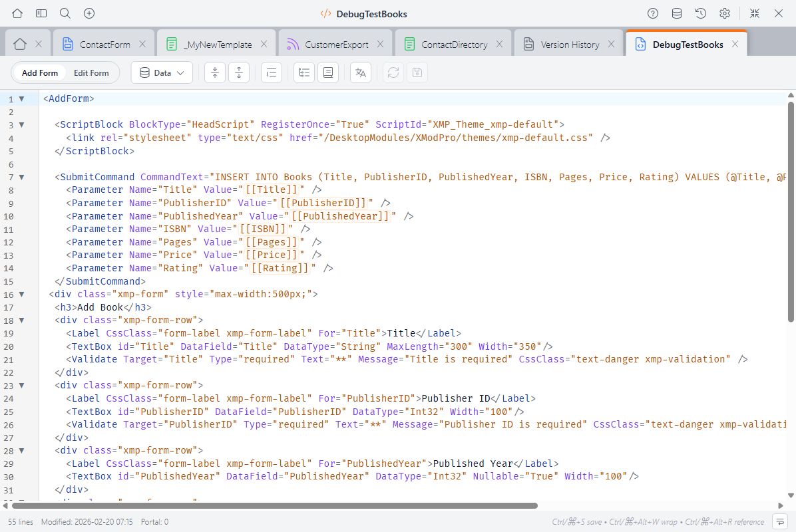This screenshot has height=532, width=796.
Task: Click the [[PublisherID]] token on line 9
Action: click(x=323, y=203)
